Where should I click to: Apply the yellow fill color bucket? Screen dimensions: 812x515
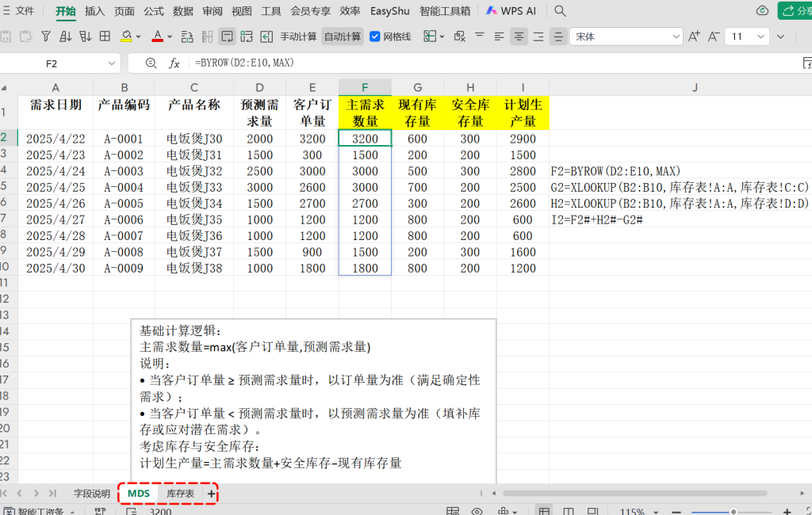coord(126,36)
